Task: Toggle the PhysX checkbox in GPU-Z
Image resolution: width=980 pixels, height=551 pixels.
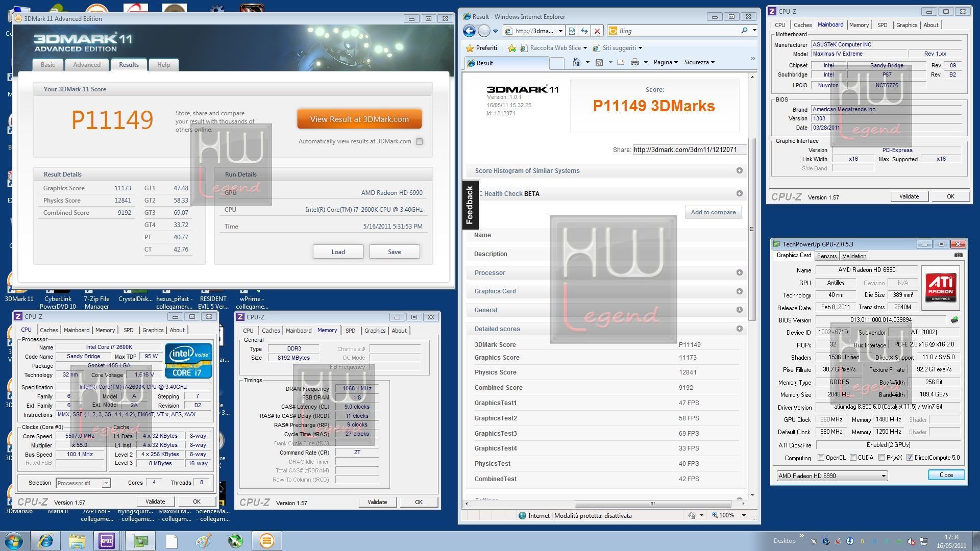Action: (881, 458)
